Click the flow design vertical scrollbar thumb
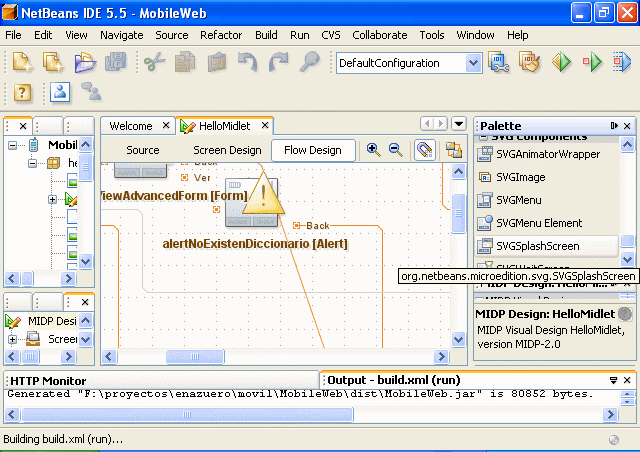The image size is (640, 452). click(x=459, y=213)
